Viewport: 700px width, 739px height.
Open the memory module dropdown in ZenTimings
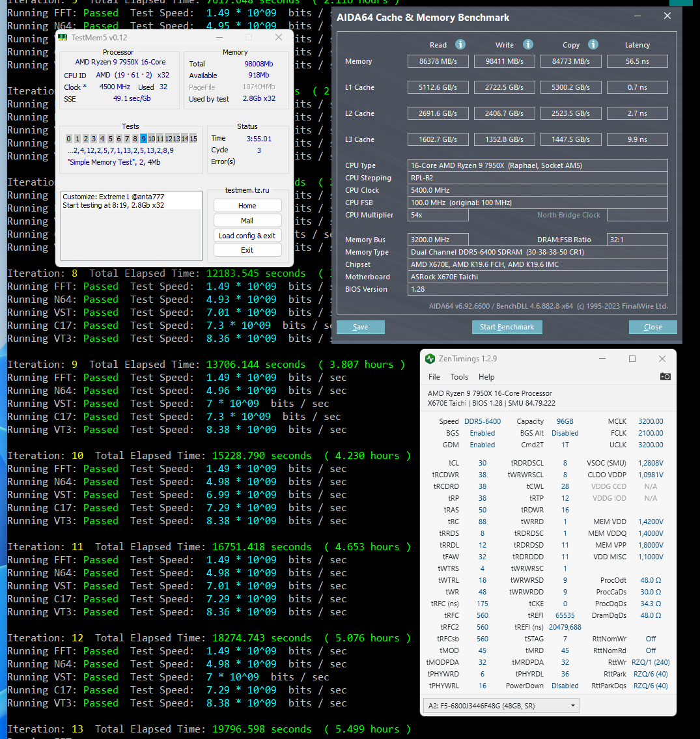pos(501,706)
